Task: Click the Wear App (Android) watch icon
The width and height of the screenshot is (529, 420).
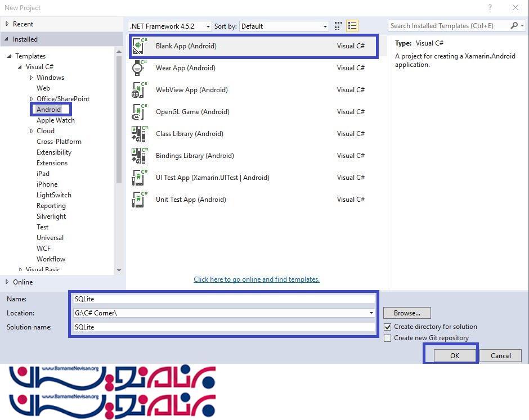Action: click(138, 68)
